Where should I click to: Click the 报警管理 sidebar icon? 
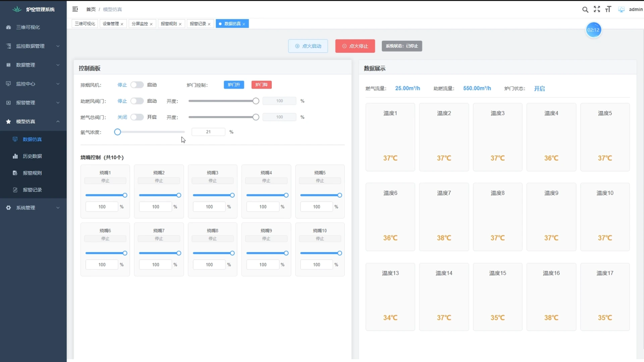(9, 103)
